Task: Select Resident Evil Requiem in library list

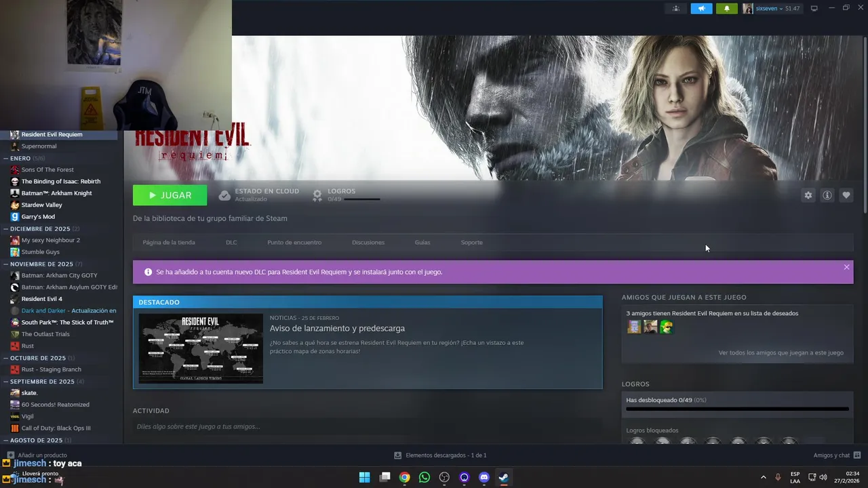Action: 59,134
